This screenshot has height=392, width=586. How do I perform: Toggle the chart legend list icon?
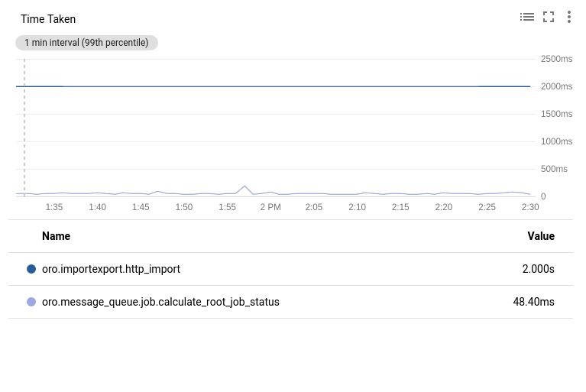[x=527, y=17]
